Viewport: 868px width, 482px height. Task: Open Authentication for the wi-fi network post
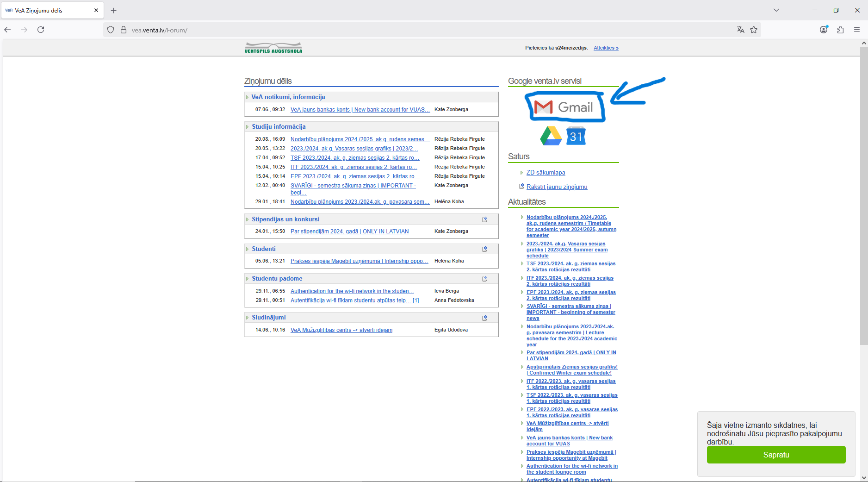[352, 291]
